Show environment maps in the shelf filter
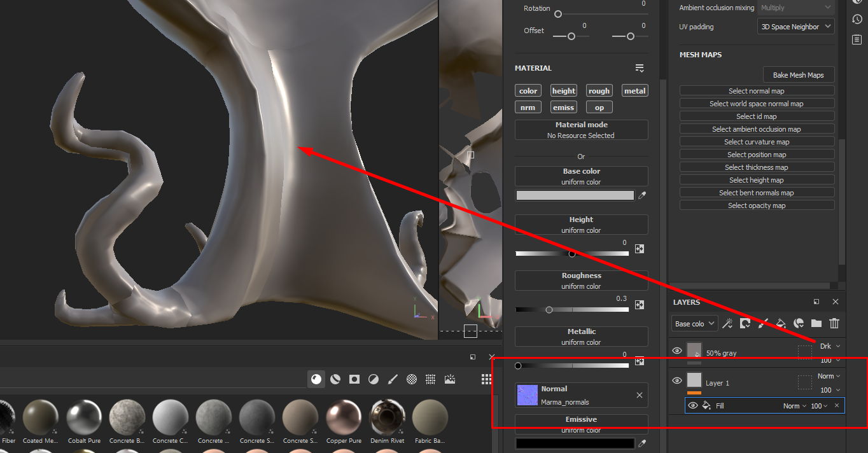The width and height of the screenshot is (868, 453). [450, 379]
